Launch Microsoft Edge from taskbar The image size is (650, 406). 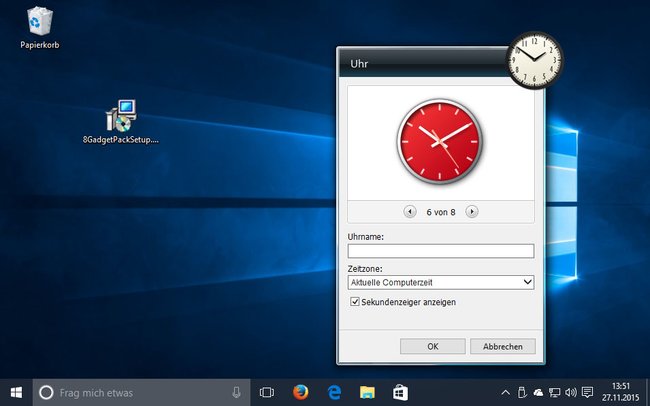coord(334,392)
